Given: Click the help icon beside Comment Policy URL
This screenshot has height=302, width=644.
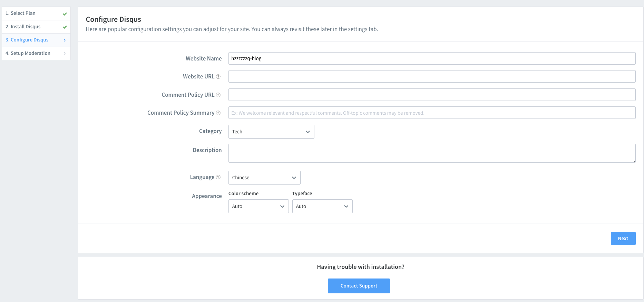Looking at the screenshot, I should tap(218, 95).
